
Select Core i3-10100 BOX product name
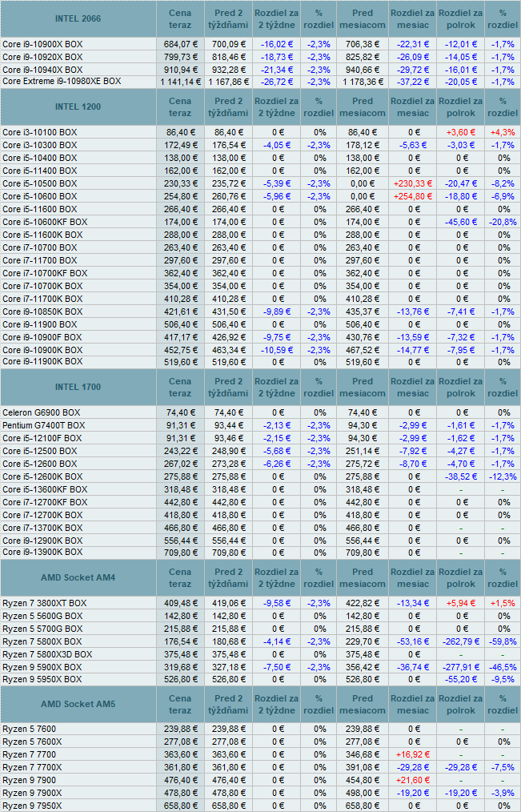(40, 133)
